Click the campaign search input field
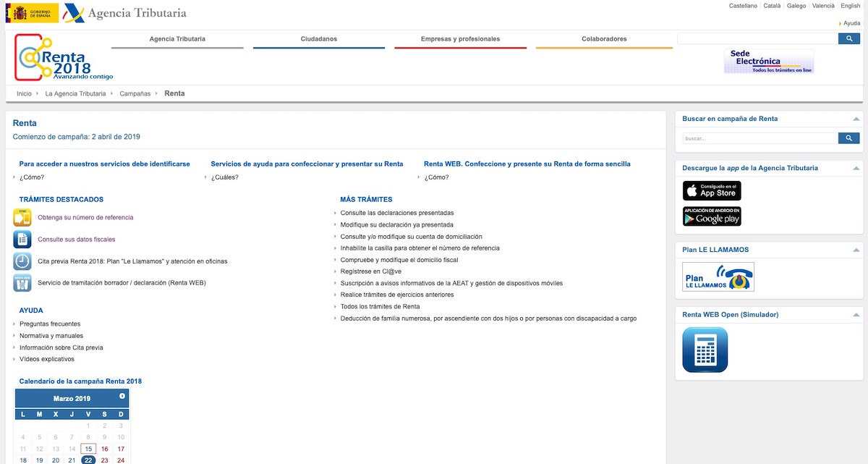Screen dimensions: 868x464 click(x=759, y=138)
